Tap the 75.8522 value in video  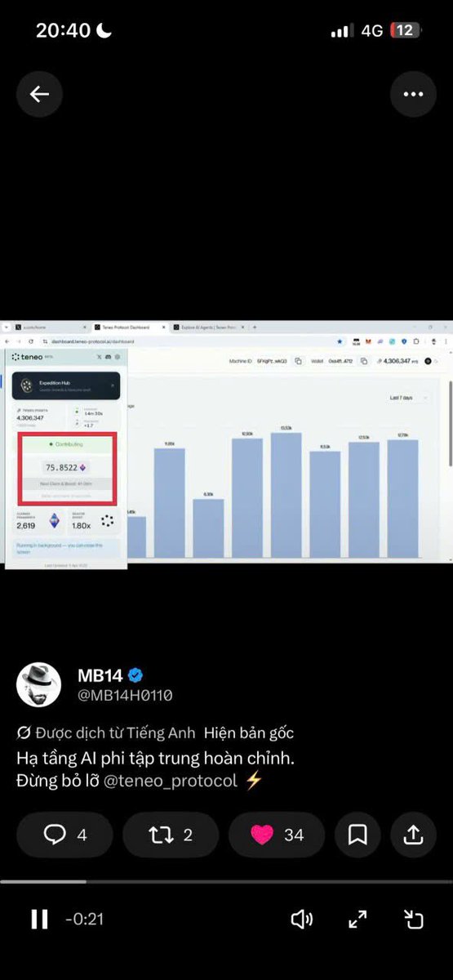pos(62,467)
